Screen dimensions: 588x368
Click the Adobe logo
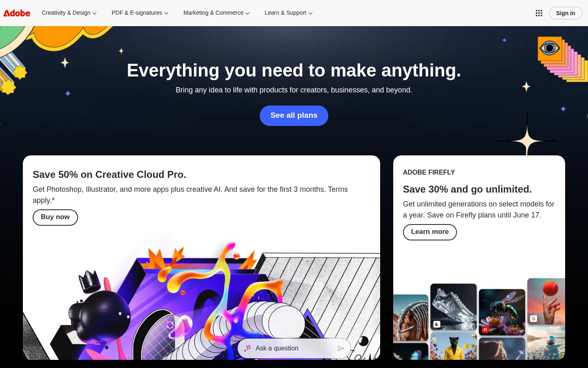(x=17, y=13)
